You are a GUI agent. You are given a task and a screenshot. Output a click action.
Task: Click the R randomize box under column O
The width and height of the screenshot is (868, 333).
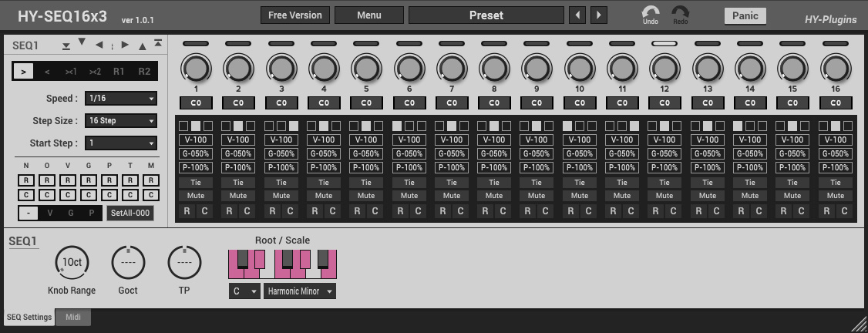tap(47, 180)
